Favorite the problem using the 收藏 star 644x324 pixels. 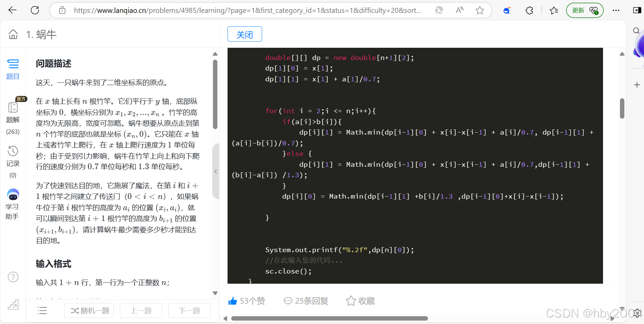tap(351, 301)
